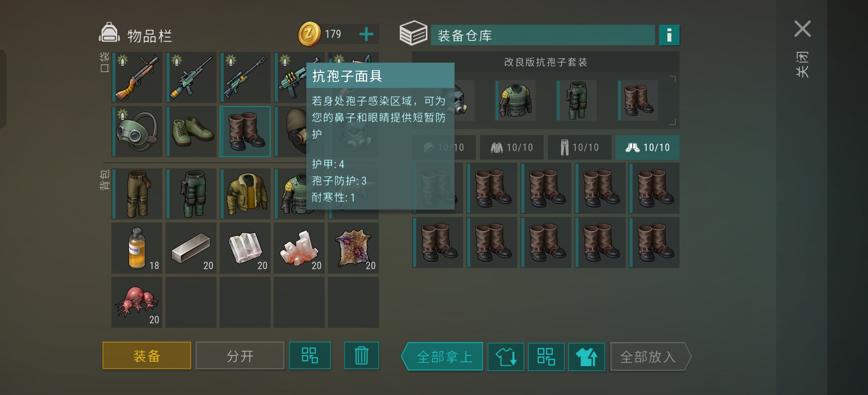Switch to the jacket 10/10 tab
The image size is (868, 395).
coord(511,147)
